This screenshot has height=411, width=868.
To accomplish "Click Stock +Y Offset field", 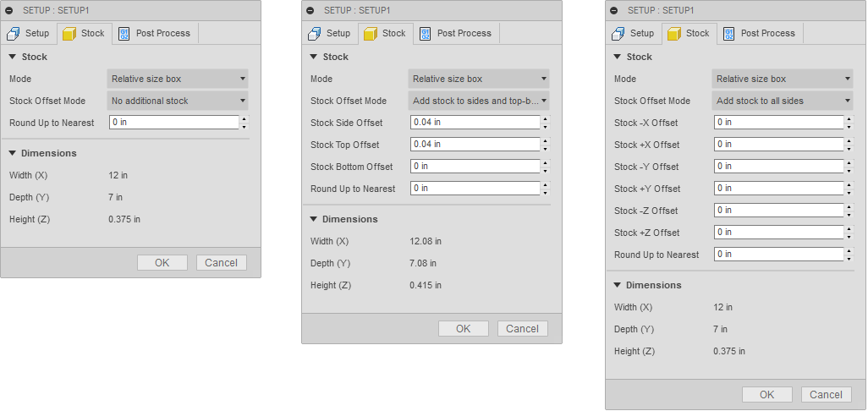I will tap(779, 188).
